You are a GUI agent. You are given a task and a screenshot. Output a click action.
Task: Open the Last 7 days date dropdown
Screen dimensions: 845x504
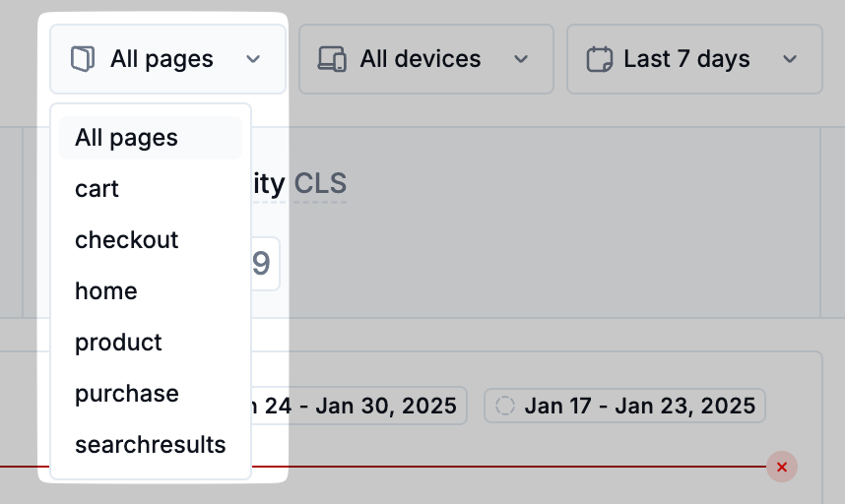tap(789, 59)
